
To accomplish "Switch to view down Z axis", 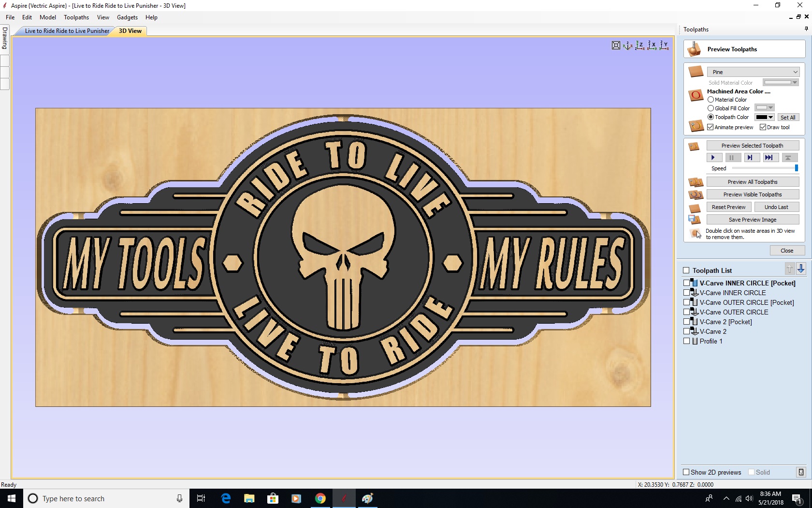I will [639, 45].
